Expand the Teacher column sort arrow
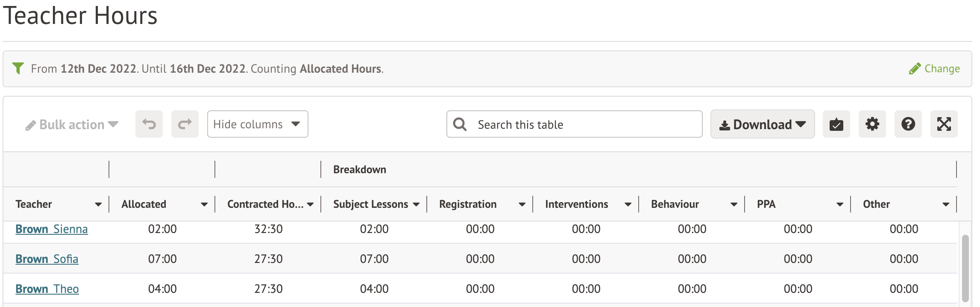Screen dimensions: 980x307 pos(98,204)
